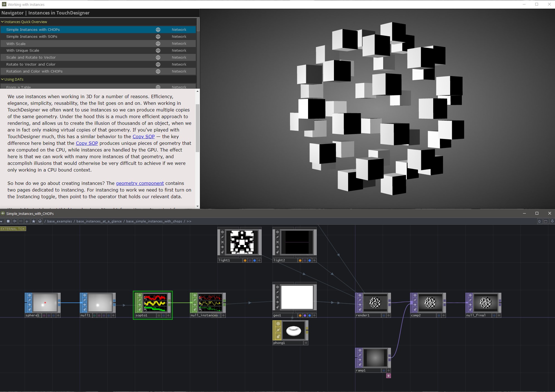Open web link icon for Scale and Rotate to Vector
This screenshot has width=555, height=392.
158,57
